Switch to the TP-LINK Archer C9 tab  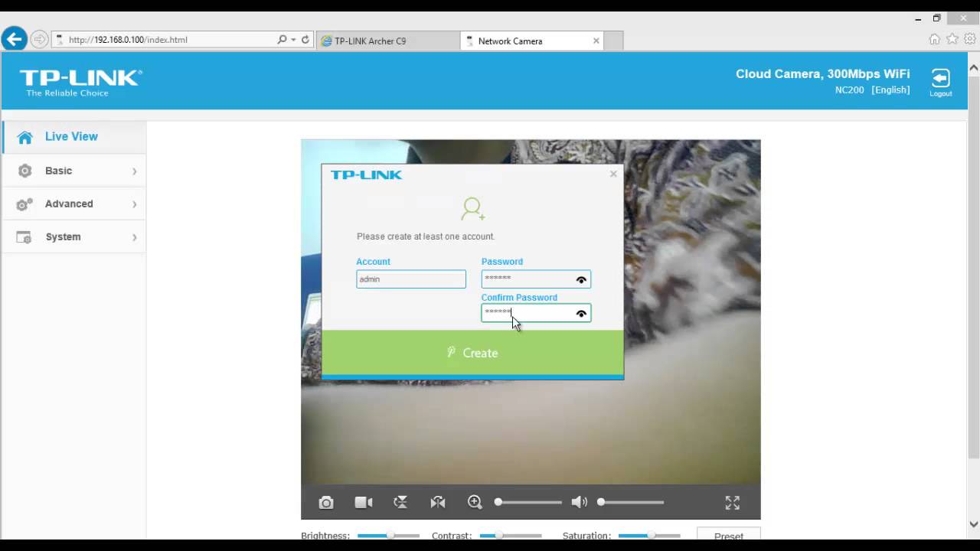(388, 41)
